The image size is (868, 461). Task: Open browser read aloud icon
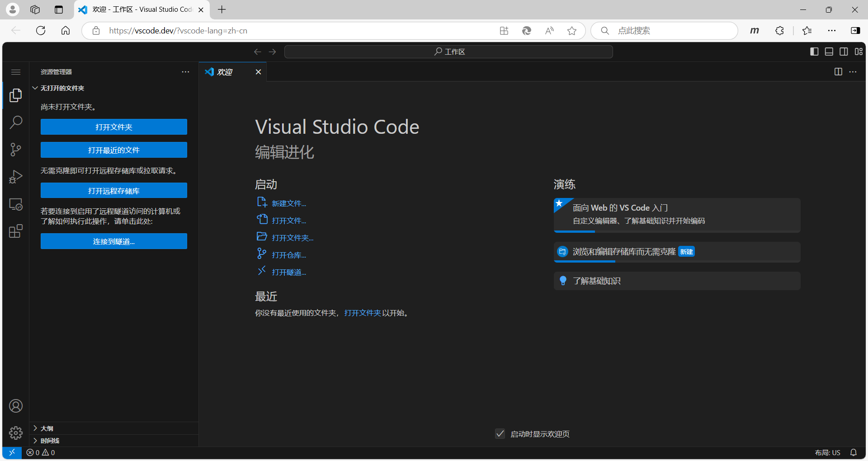[549, 31]
